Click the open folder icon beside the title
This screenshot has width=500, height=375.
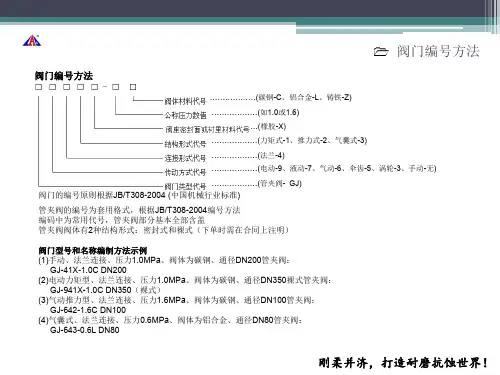coord(381,52)
